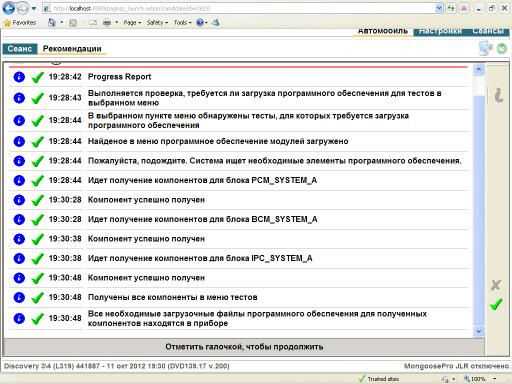Click the 'Отметить галочкой, чтобы продолжить' bar
The image size is (512, 384).
tap(244, 347)
